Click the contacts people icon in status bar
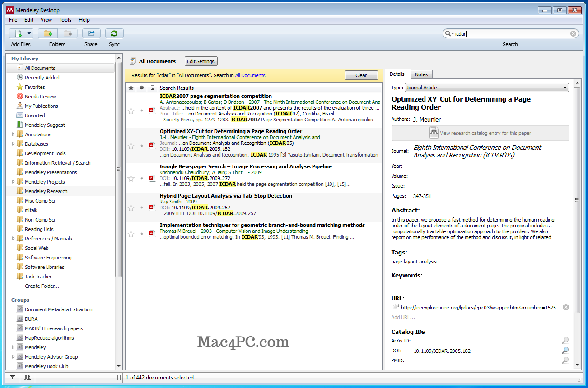Screen dimensions: 588x388 [x=27, y=378]
